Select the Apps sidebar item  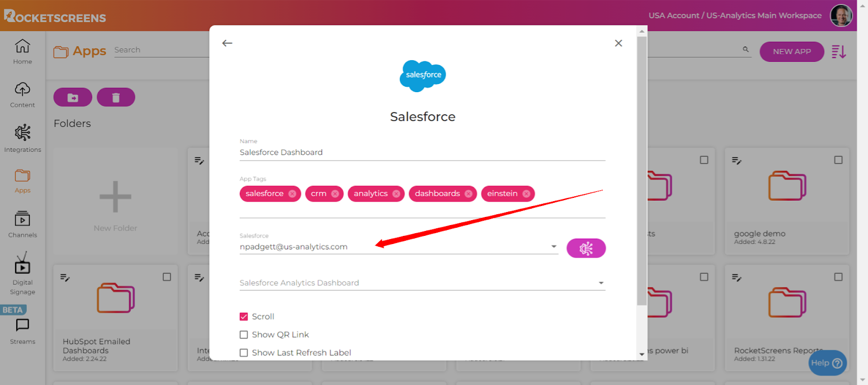pyautogui.click(x=22, y=182)
